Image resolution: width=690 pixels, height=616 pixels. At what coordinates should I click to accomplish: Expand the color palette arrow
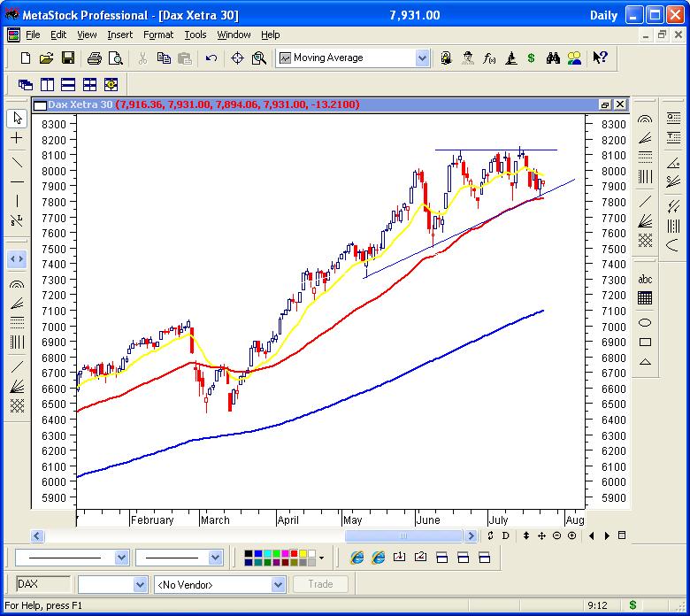[x=322, y=558]
